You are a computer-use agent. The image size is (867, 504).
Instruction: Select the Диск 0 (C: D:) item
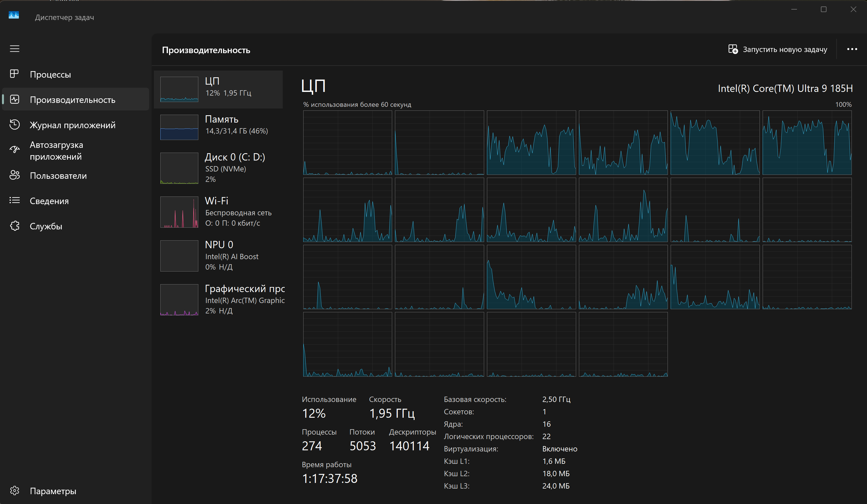pyautogui.click(x=218, y=168)
